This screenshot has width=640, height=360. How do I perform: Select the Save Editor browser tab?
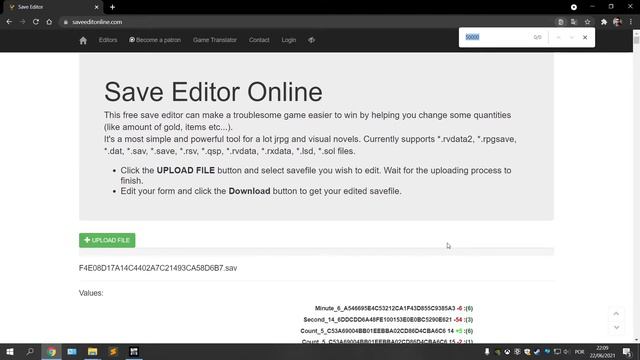coord(52,7)
